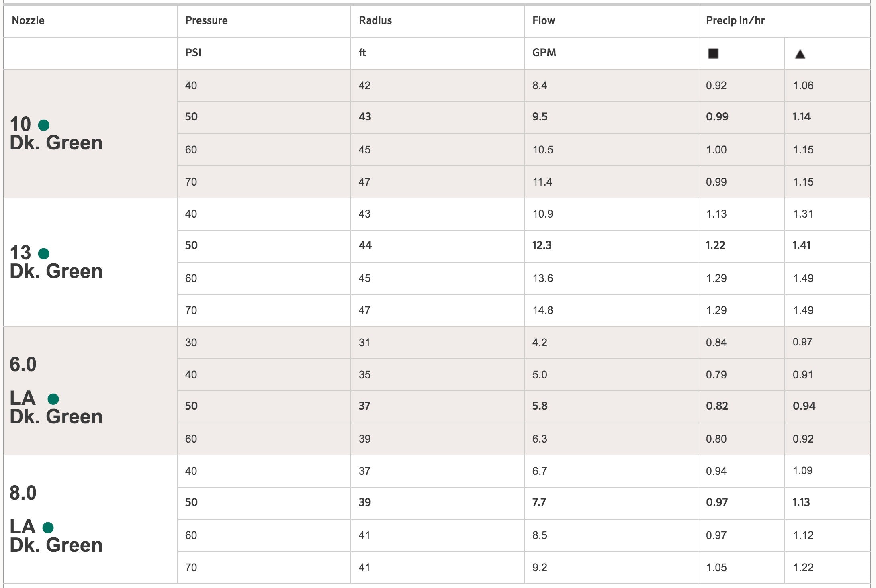The height and width of the screenshot is (588, 876).
Task: Click the triangle spacing icon in Precip header
Action: tap(800, 54)
